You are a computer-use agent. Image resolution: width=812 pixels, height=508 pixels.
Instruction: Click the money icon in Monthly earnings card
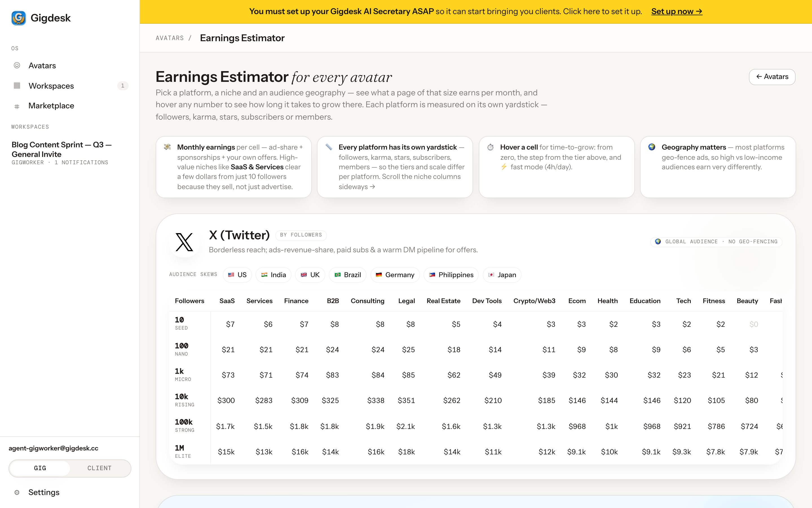click(x=167, y=147)
